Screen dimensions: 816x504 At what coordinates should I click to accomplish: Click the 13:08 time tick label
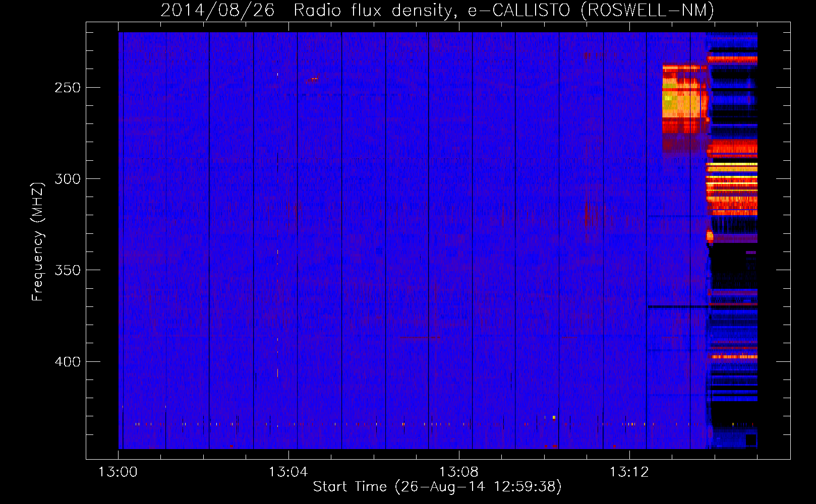click(458, 472)
